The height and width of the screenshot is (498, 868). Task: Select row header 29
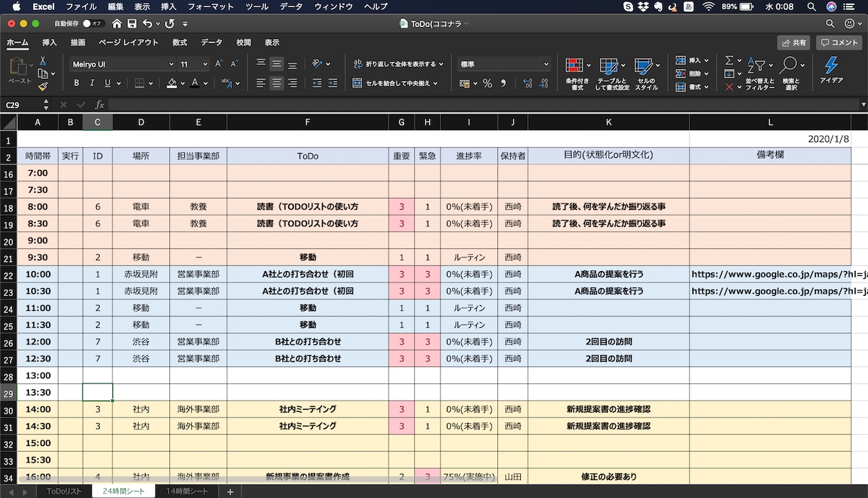tap(8, 393)
